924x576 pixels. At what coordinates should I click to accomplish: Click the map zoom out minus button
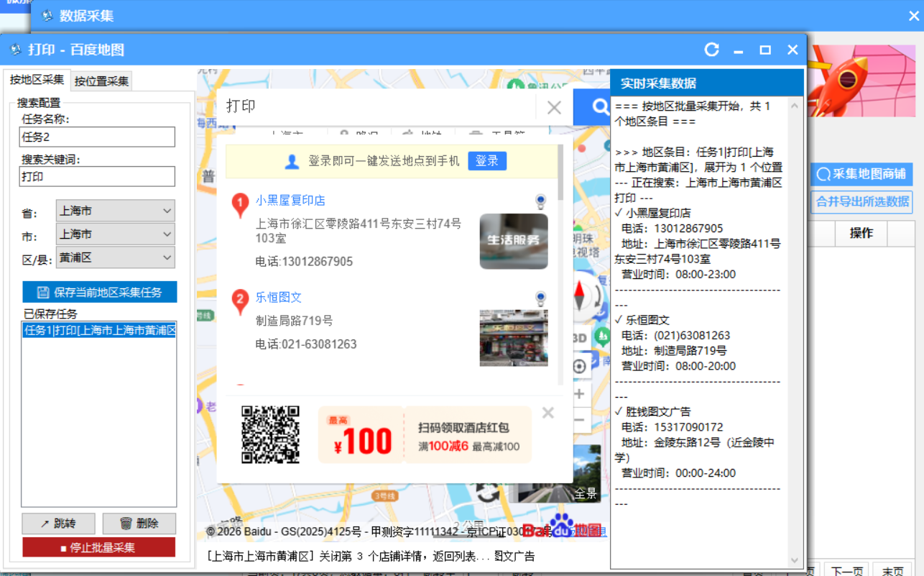pos(580,421)
